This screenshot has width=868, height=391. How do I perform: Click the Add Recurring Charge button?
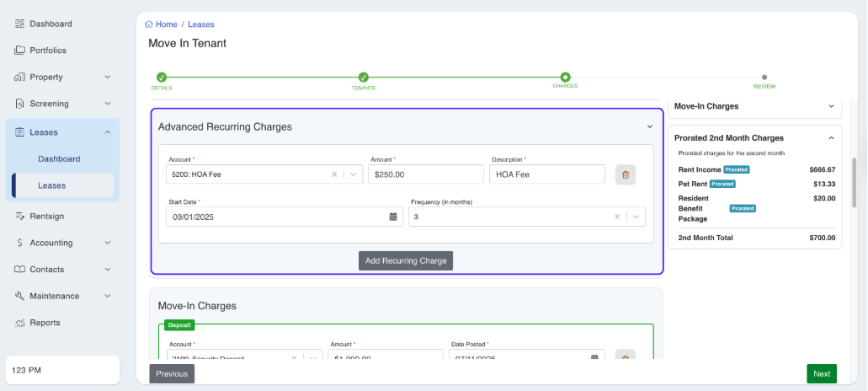pyautogui.click(x=406, y=261)
